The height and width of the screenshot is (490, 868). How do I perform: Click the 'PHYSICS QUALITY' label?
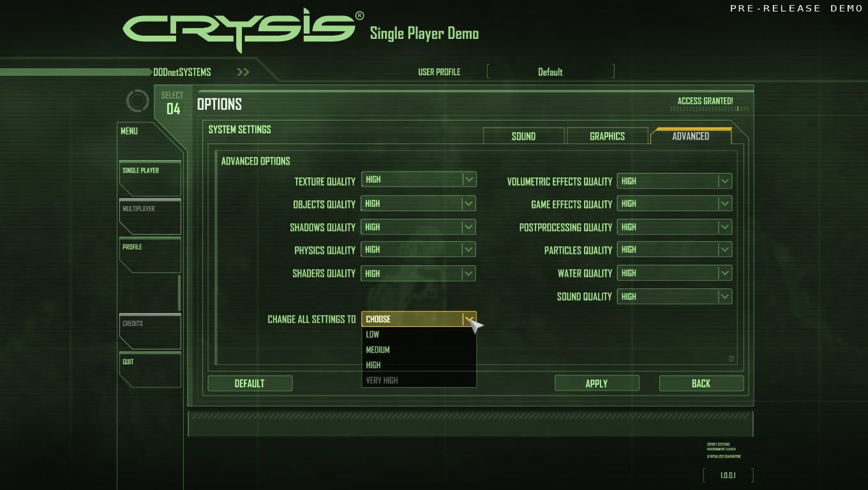tap(325, 250)
